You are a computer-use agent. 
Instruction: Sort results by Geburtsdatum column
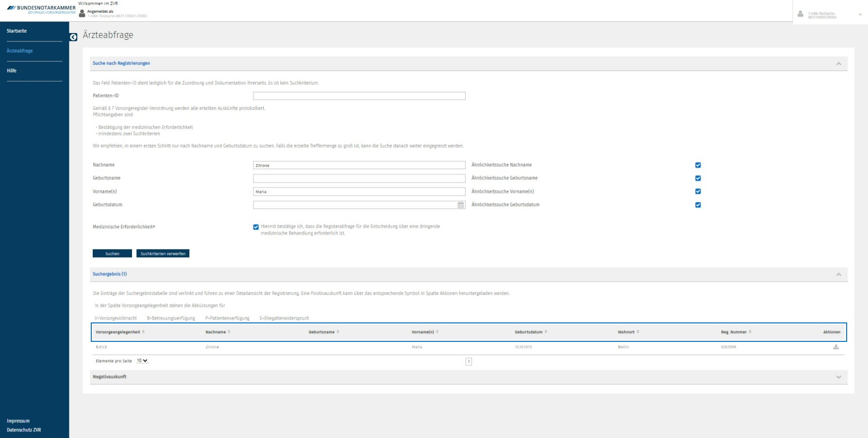pyautogui.click(x=531, y=332)
